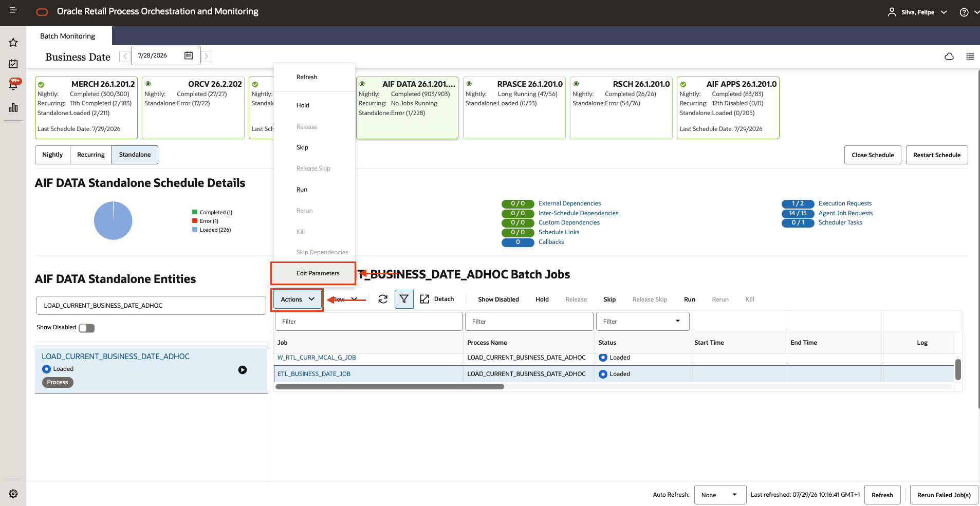Run the LOAD_CURRENT_BUSINESS_DATE_ADHOC process play icon
This screenshot has height=506, width=980.
243,370
